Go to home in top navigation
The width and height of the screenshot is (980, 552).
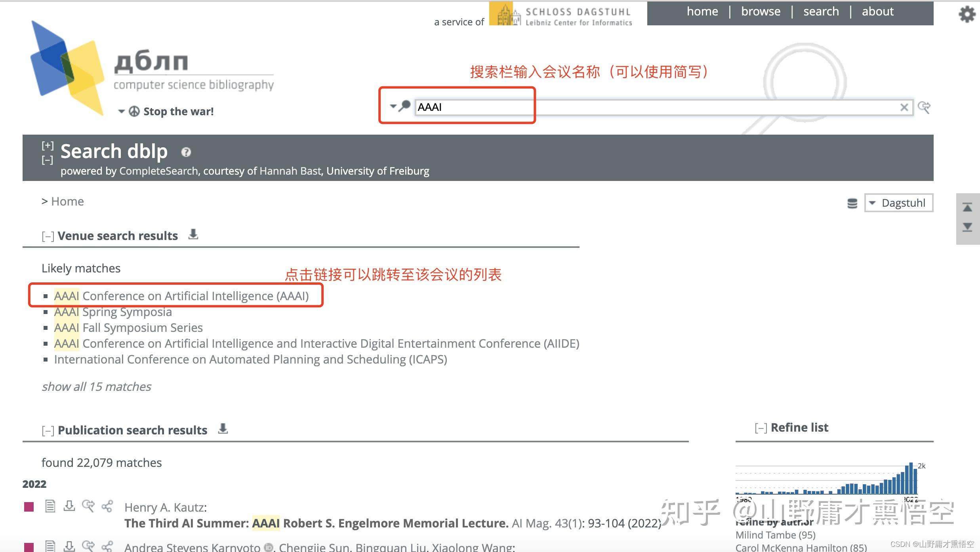(702, 11)
